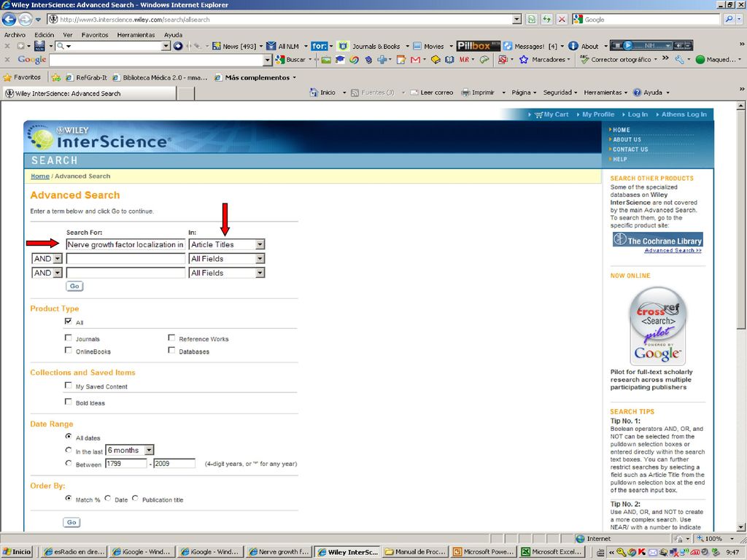Open Manual de Proc folder taskbar item
This screenshot has height=560, width=747.
point(415,551)
